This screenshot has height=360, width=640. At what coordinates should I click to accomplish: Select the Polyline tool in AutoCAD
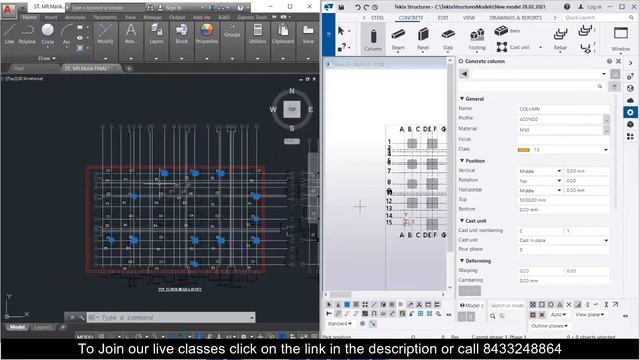coord(27,33)
